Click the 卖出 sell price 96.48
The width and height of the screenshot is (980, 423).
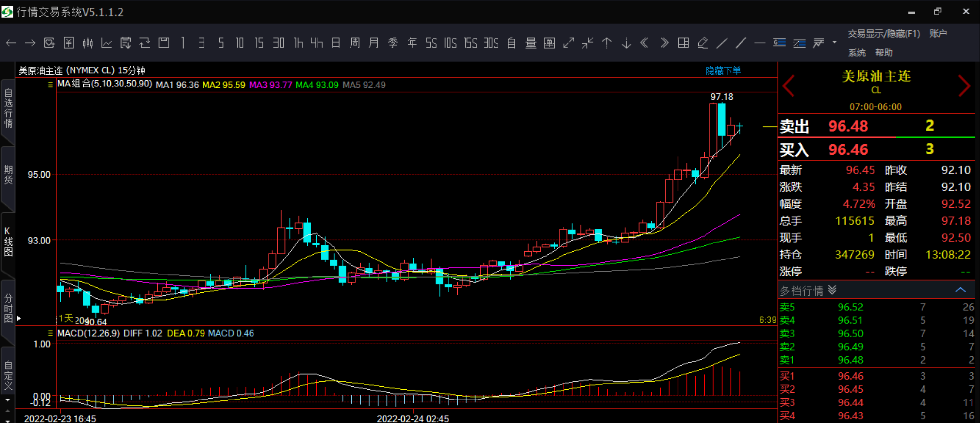coord(848,126)
